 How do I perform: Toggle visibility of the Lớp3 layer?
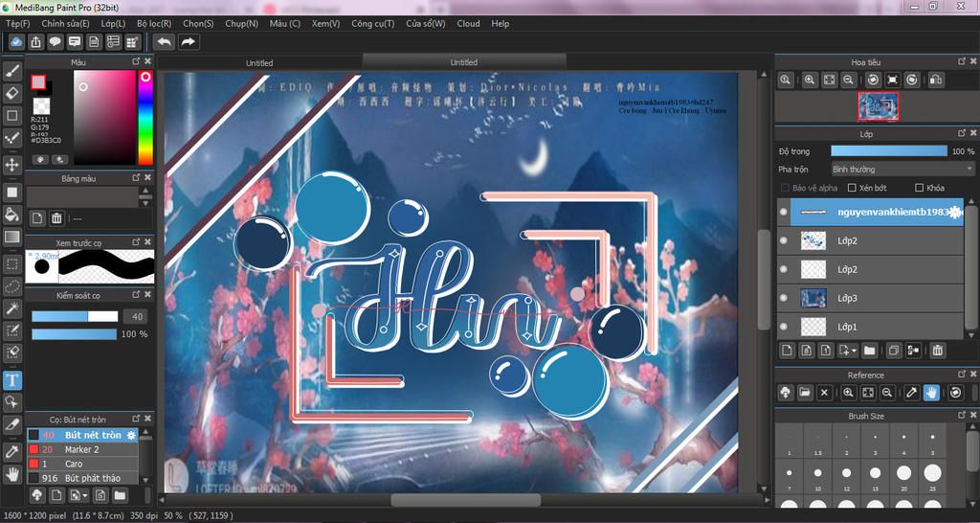784,298
